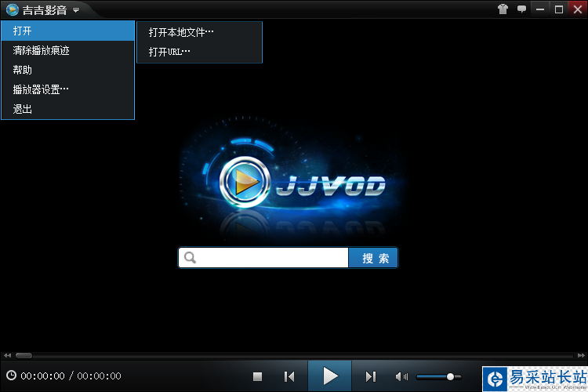The width and height of the screenshot is (588, 392).
Task: Start playback with the play button
Action: point(329,376)
